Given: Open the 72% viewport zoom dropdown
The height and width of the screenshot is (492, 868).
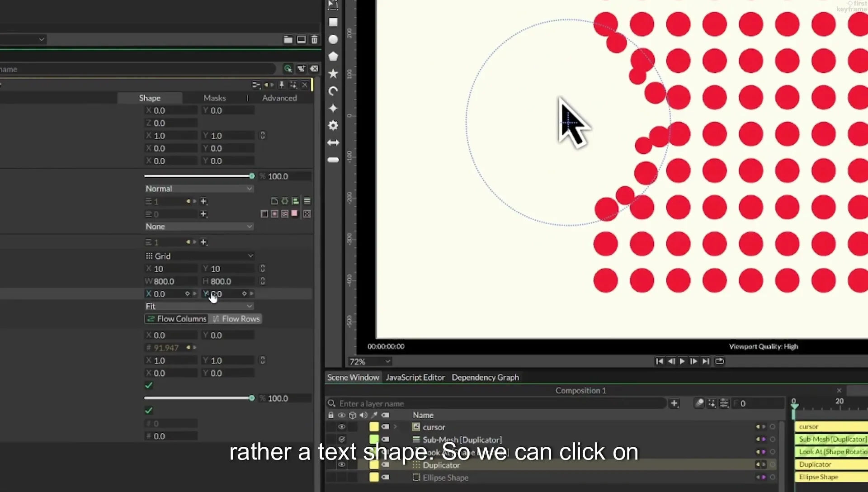Looking at the screenshot, I should pyautogui.click(x=369, y=362).
